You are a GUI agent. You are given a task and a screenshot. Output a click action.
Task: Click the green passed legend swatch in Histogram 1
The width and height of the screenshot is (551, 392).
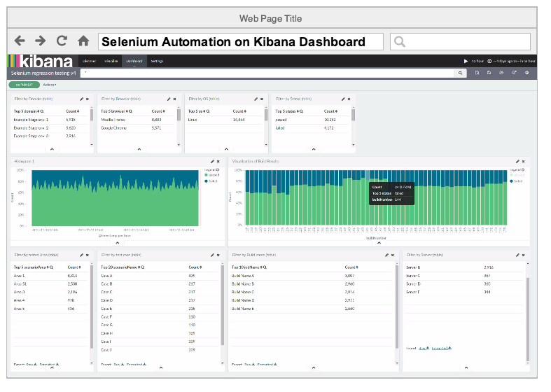pyautogui.click(x=206, y=175)
